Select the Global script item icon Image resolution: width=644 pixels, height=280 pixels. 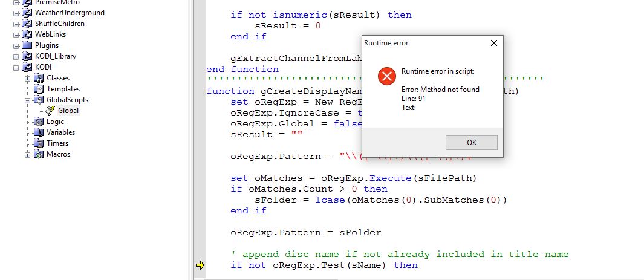50,111
